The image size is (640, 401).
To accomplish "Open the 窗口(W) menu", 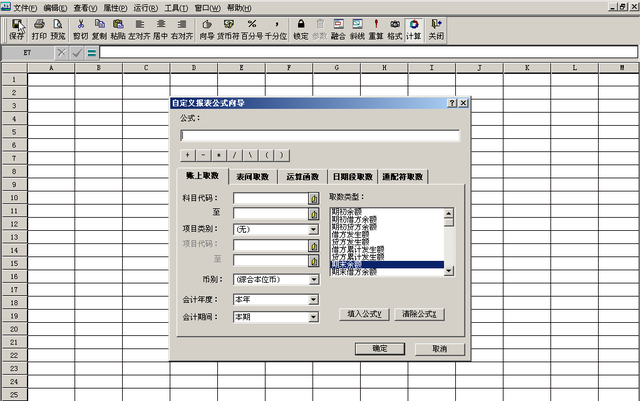I will [207, 8].
